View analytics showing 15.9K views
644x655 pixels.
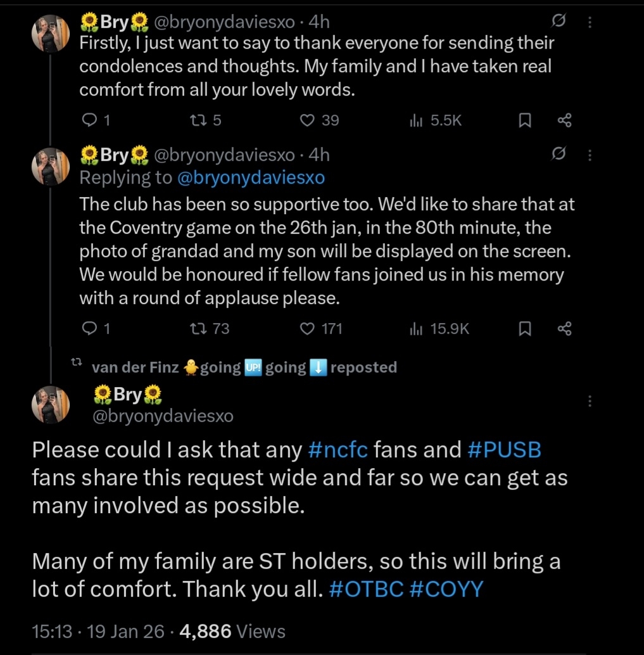pos(415,328)
